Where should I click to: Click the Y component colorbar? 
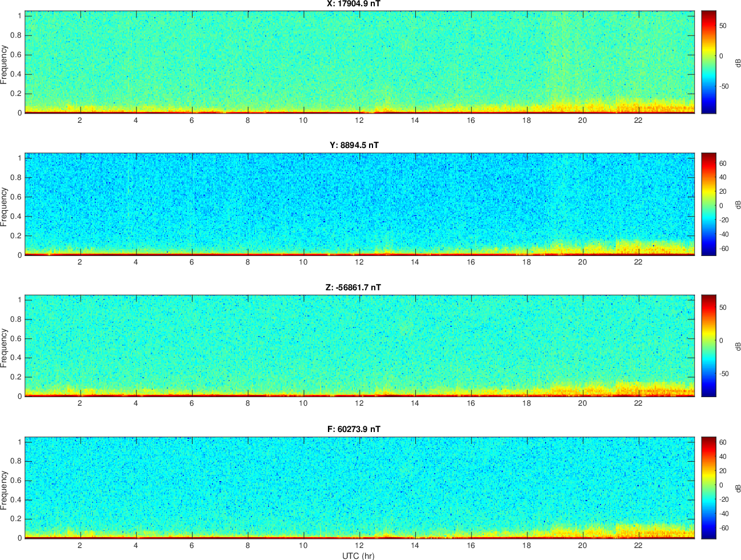(708, 204)
